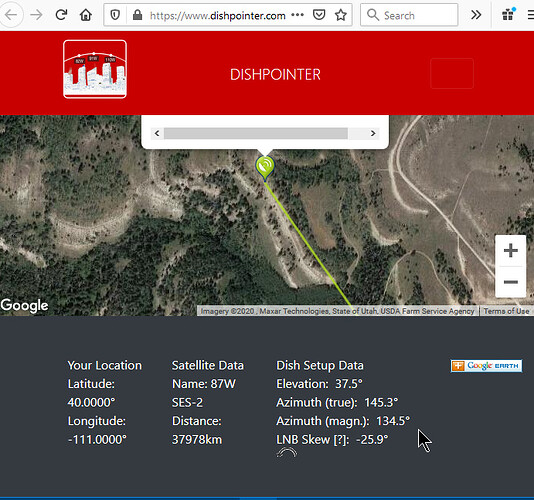The height and width of the screenshot is (500, 534).
Task: Go to the browser home page
Action: click(86, 15)
